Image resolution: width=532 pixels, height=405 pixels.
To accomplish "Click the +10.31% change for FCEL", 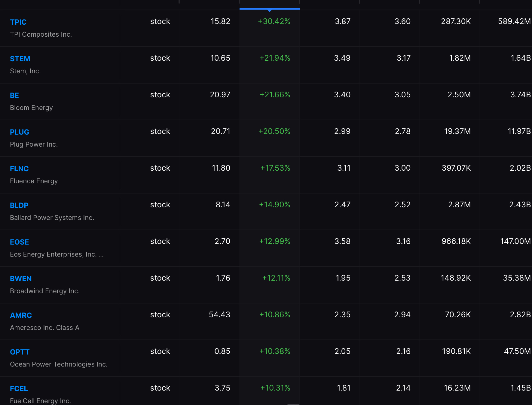I will [275, 388].
